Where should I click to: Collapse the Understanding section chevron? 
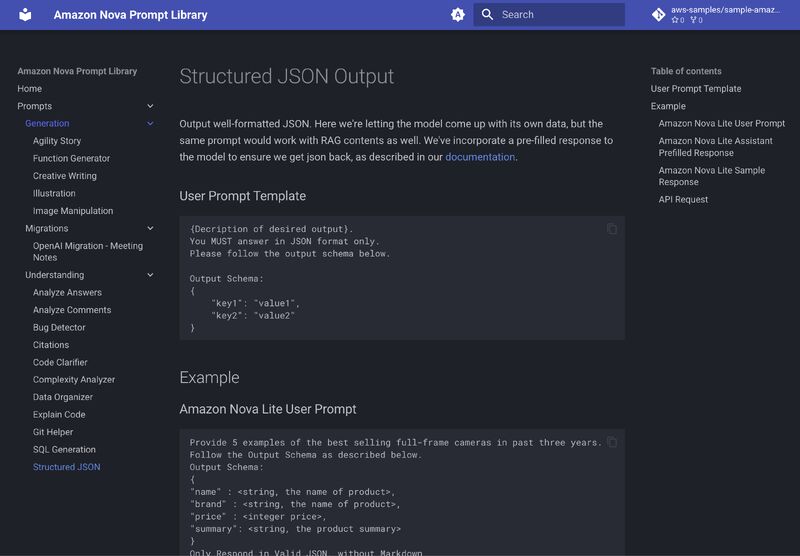coord(150,275)
